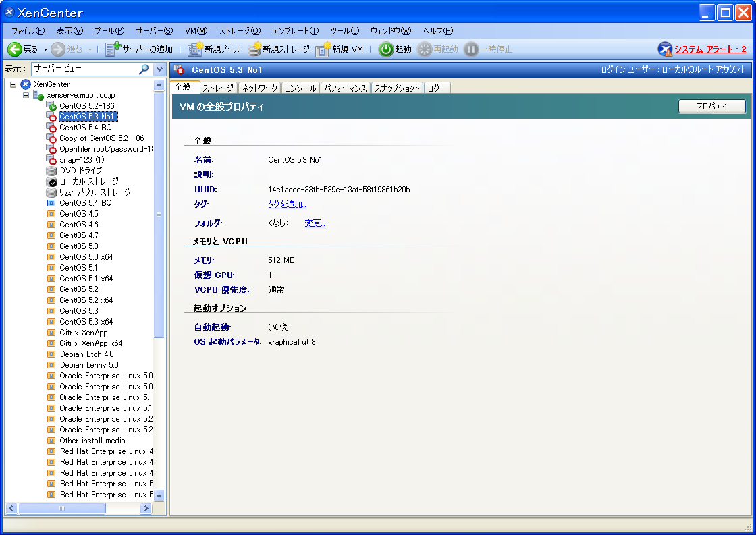Click the New Storage (新規ストレージ) toolbar button
This screenshot has height=535, width=756.
[279, 49]
